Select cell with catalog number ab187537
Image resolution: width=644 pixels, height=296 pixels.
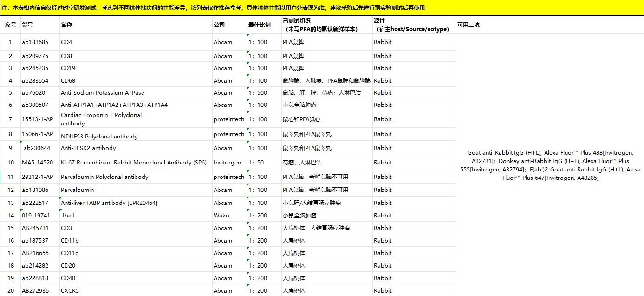pos(40,240)
